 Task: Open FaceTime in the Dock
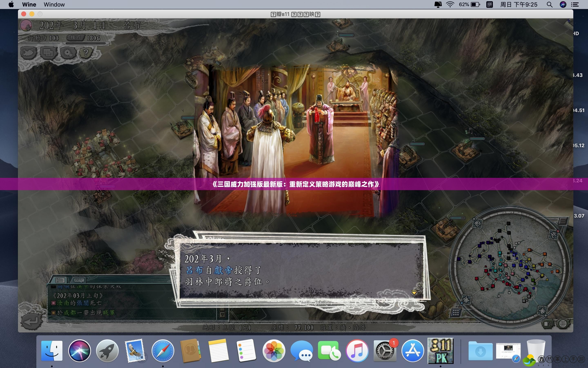pyautogui.click(x=329, y=351)
